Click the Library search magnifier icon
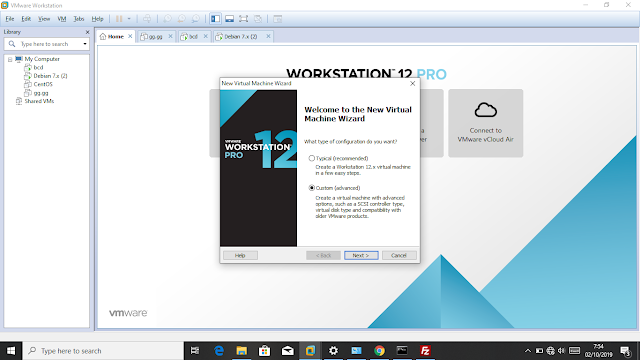Screen dimensions: 640x360 (x=12, y=44)
